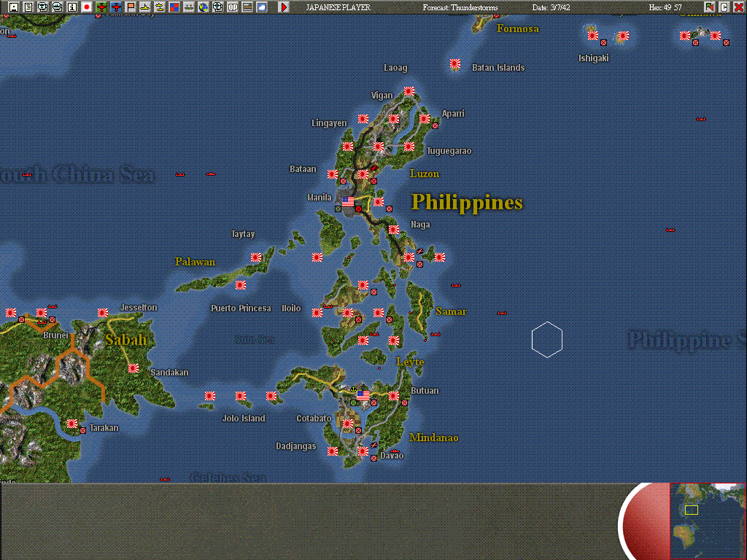Screen dimensions: 747x560
Task: Click the American flag at Manila
Action: [x=348, y=201]
